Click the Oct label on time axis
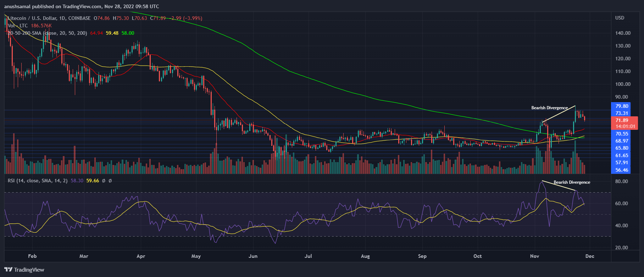The image size is (644, 277). [478, 256]
